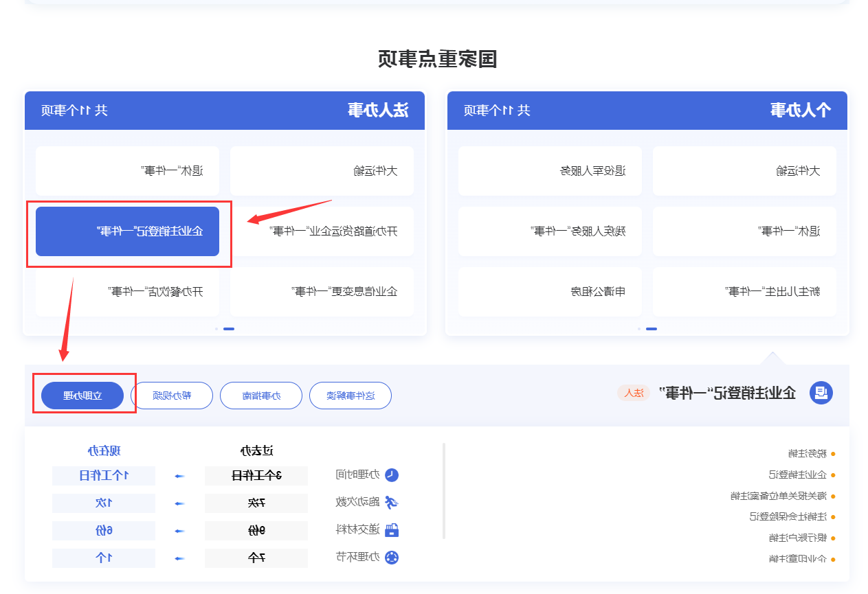Viewport: 868px width, 594px height.
Task: Open 开办道路货运企业"一件事" card
Action: [x=322, y=231]
